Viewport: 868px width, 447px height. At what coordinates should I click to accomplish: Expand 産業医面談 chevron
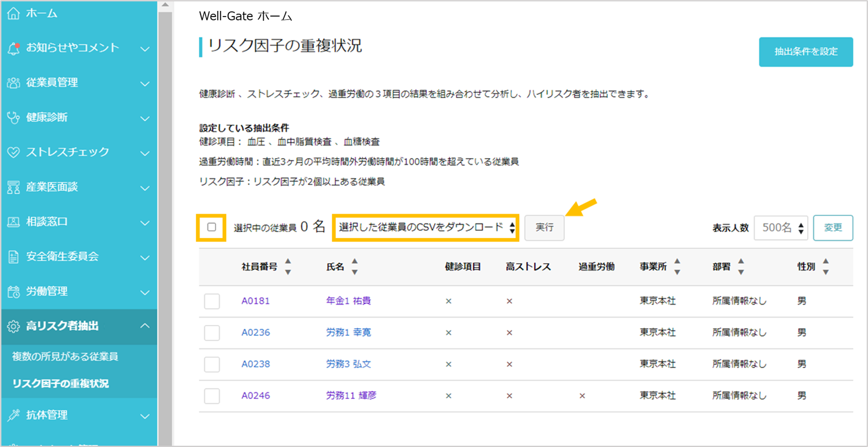coord(145,188)
